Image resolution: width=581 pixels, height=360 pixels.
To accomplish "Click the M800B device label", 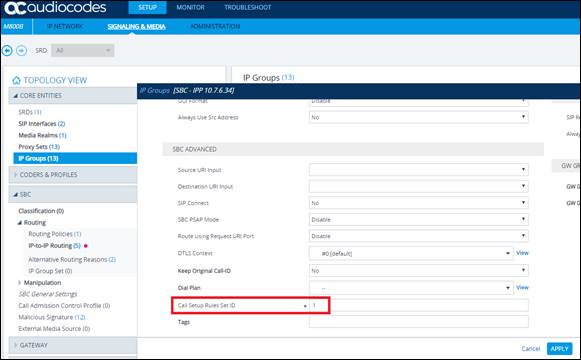I will (x=14, y=26).
